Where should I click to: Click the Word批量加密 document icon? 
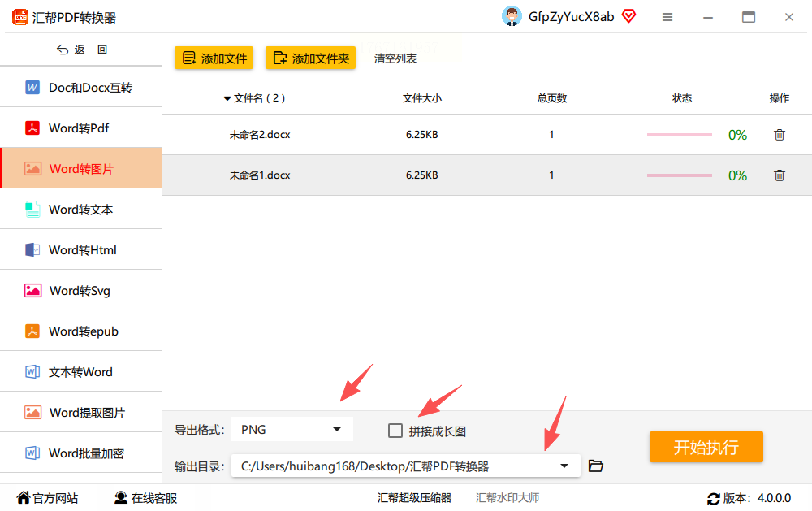32,453
